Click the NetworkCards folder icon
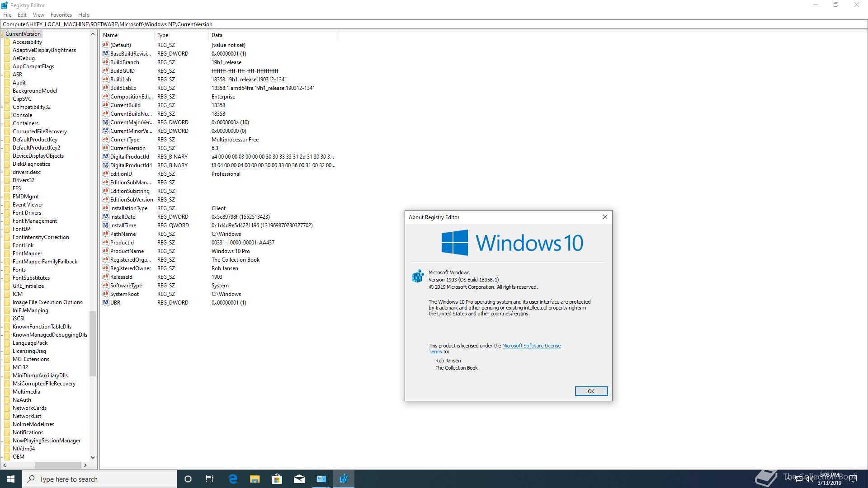This screenshot has height=488, width=868. [x=7, y=408]
